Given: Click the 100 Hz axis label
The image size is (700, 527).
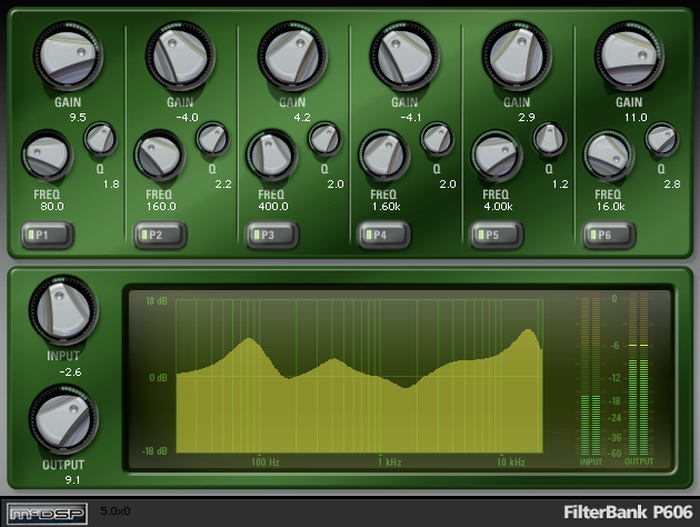Looking at the screenshot, I should 265,462.
